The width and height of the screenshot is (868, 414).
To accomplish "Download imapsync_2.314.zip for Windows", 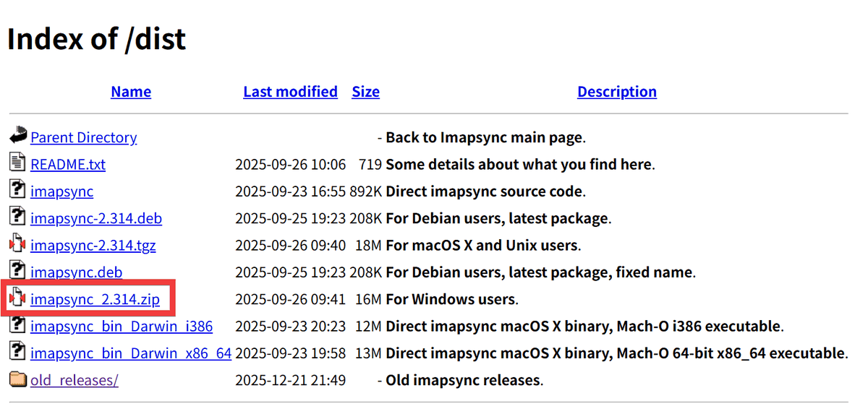I will [95, 299].
